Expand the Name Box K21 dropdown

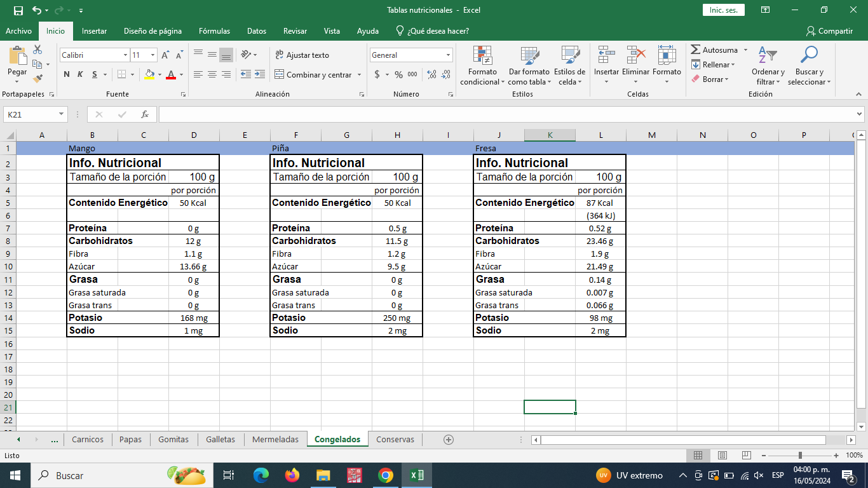pyautogui.click(x=62, y=114)
